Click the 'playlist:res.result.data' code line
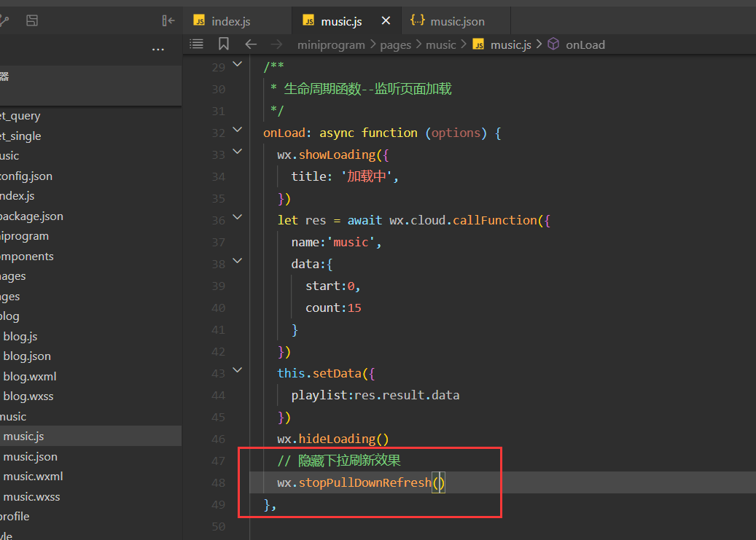 coord(375,396)
